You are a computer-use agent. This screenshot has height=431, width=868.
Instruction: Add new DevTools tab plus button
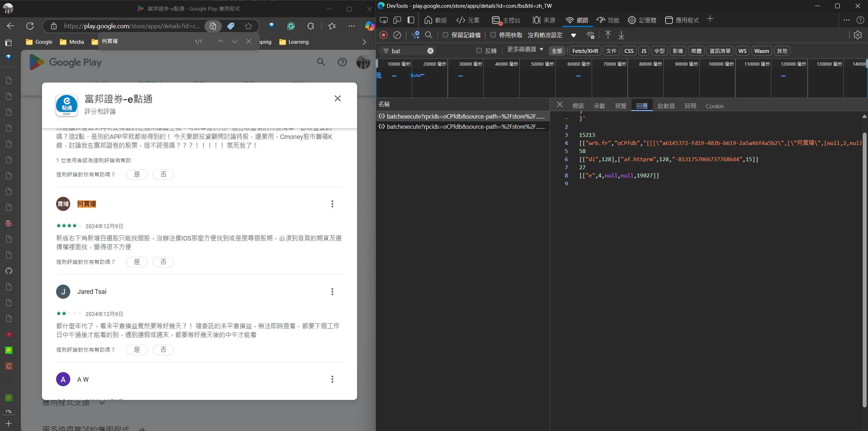(710, 19)
